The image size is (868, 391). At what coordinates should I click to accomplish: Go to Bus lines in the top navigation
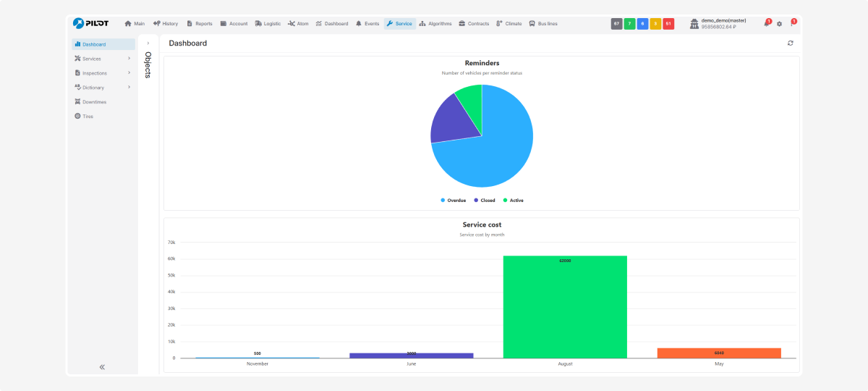[543, 24]
